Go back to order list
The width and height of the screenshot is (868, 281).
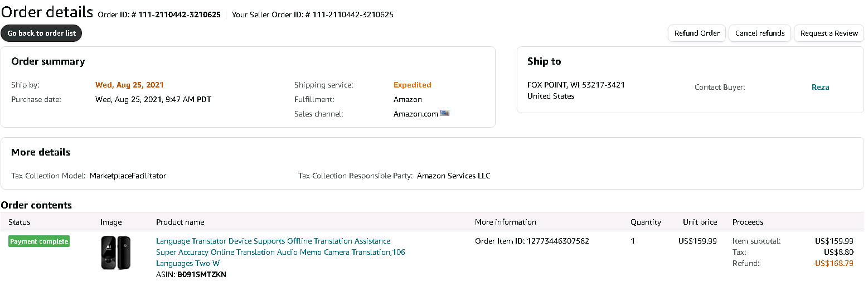pyautogui.click(x=42, y=33)
